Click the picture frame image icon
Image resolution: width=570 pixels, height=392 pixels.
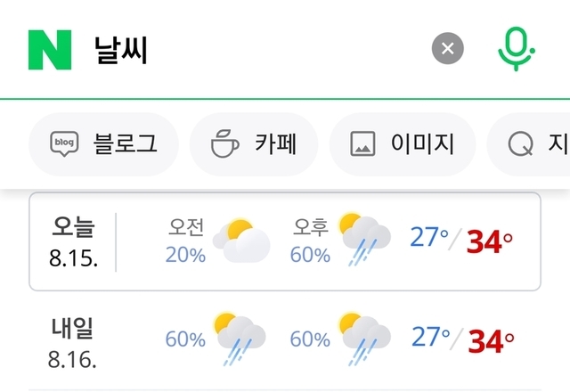pyautogui.click(x=362, y=143)
